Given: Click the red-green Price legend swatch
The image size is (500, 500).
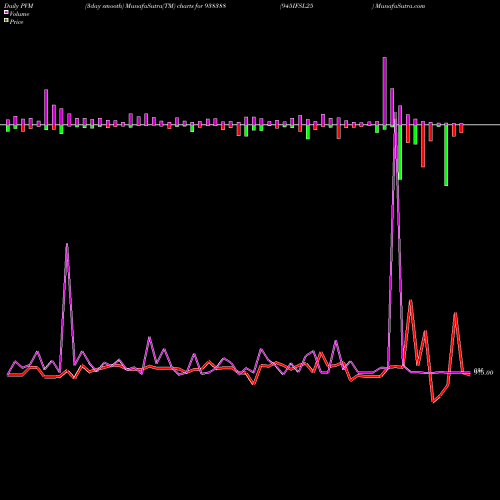Looking at the screenshot, I should (x=6, y=21).
